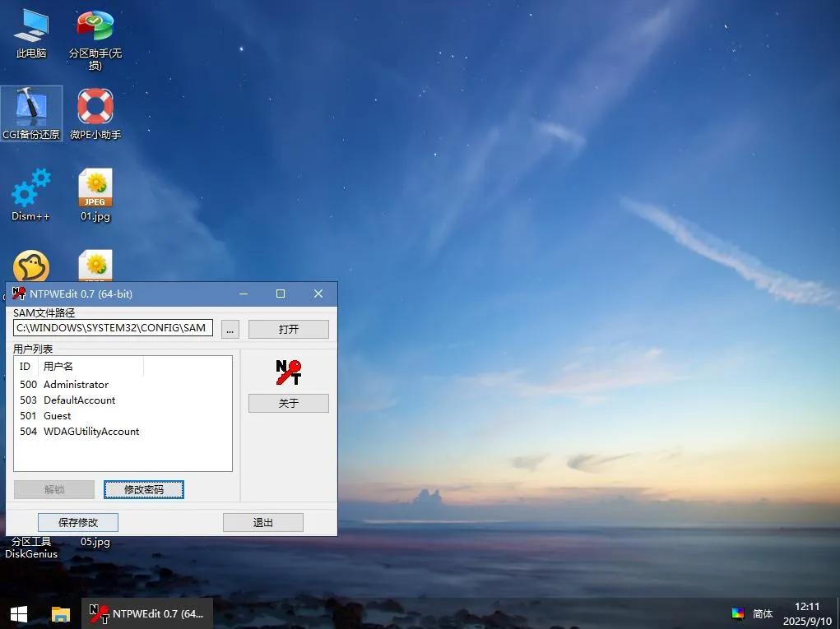Open the 此电脑 desktop icon

(x=31, y=26)
